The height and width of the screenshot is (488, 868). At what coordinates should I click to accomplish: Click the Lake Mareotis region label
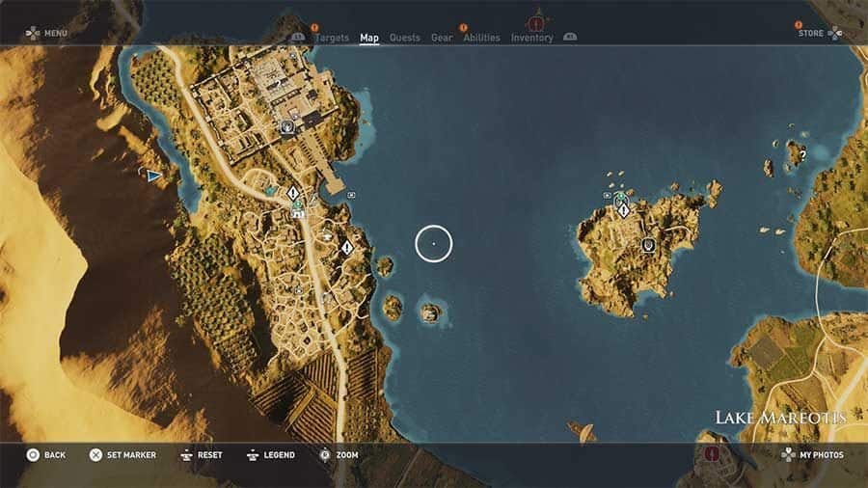coord(780,418)
